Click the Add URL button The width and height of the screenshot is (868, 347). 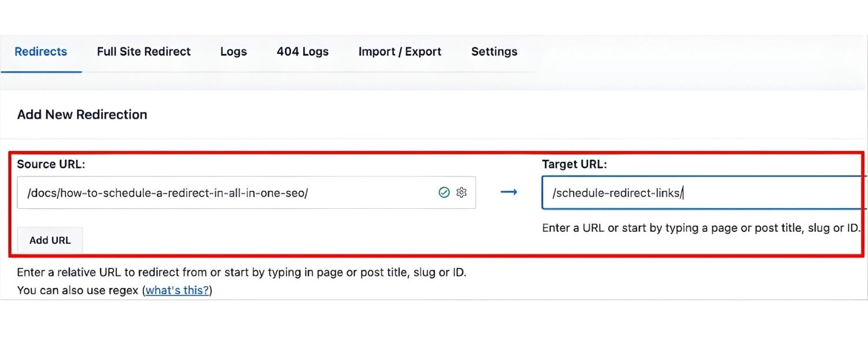[x=50, y=240]
